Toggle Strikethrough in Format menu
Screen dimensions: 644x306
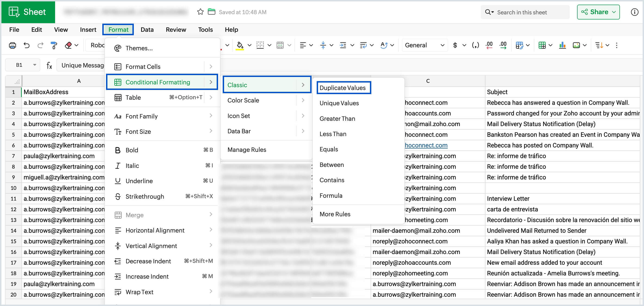tap(144, 196)
